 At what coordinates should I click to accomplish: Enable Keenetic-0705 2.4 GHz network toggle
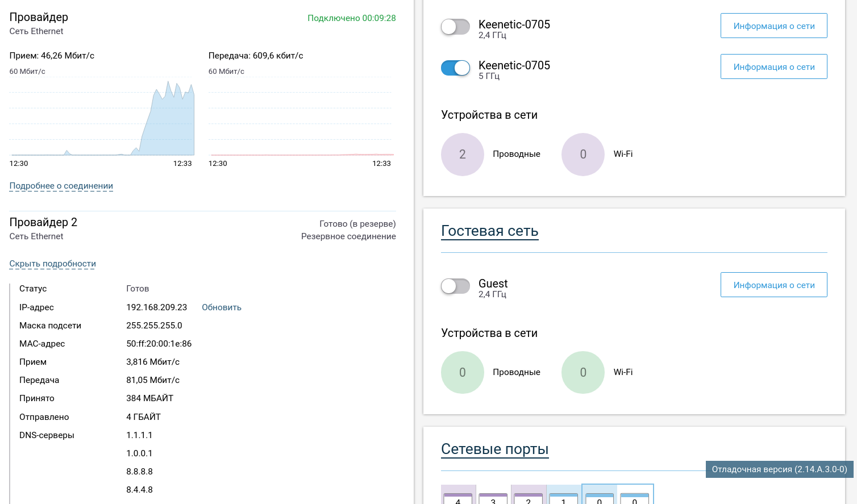[x=455, y=27]
